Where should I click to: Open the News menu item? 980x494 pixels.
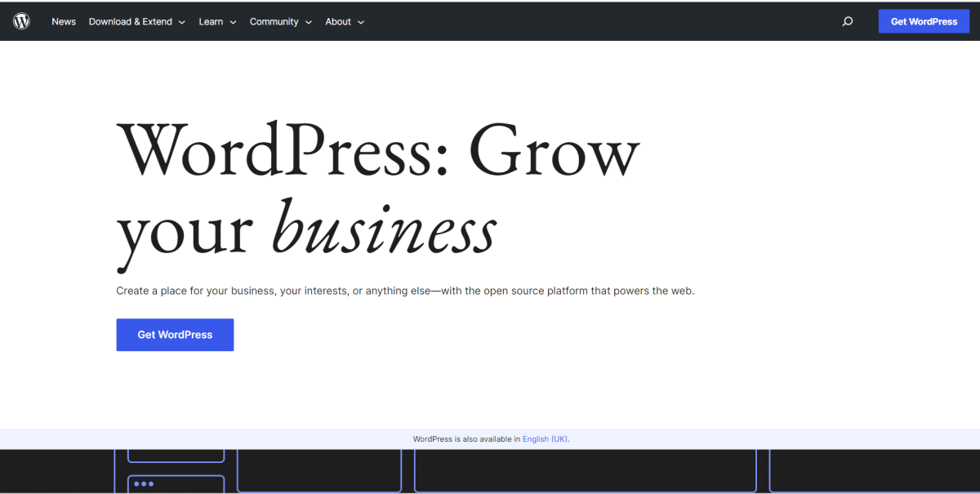[x=64, y=22]
